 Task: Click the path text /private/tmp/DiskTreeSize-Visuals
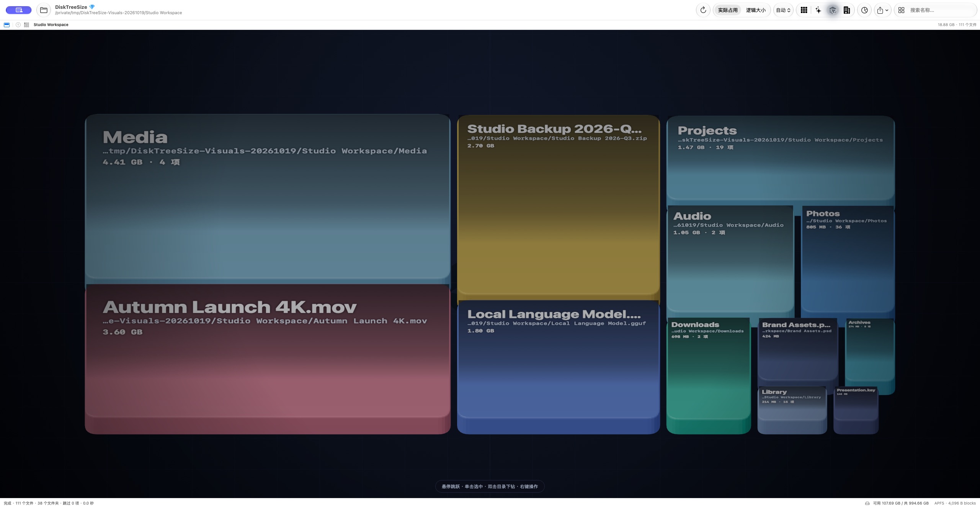pos(118,13)
